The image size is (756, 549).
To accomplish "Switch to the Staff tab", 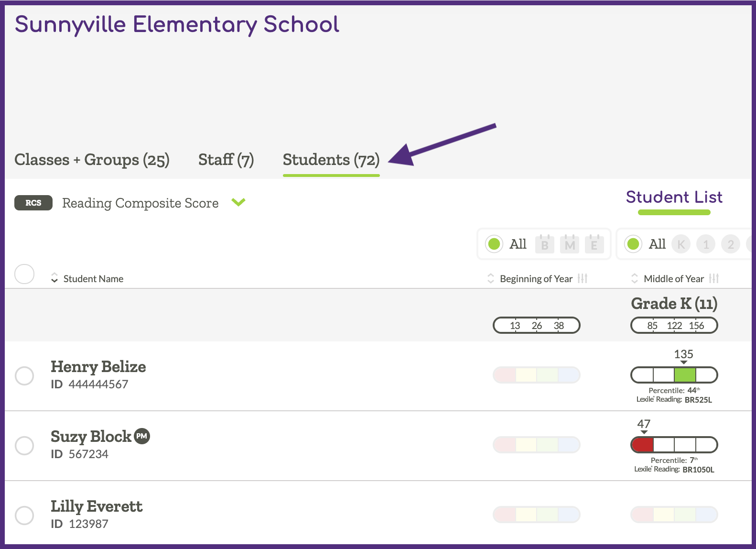I will click(x=226, y=160).
